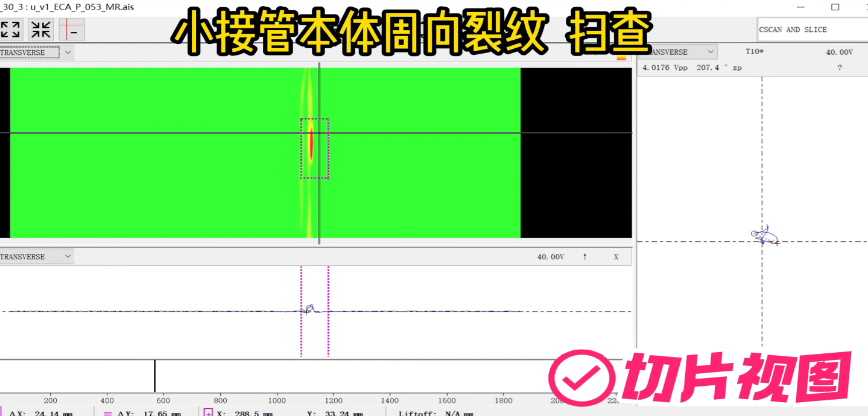Image resolution: width=868 pixels, height=416 pixels.
Task: Click the Lissajous signal at plot center
Action: click(x=764, y=235)
